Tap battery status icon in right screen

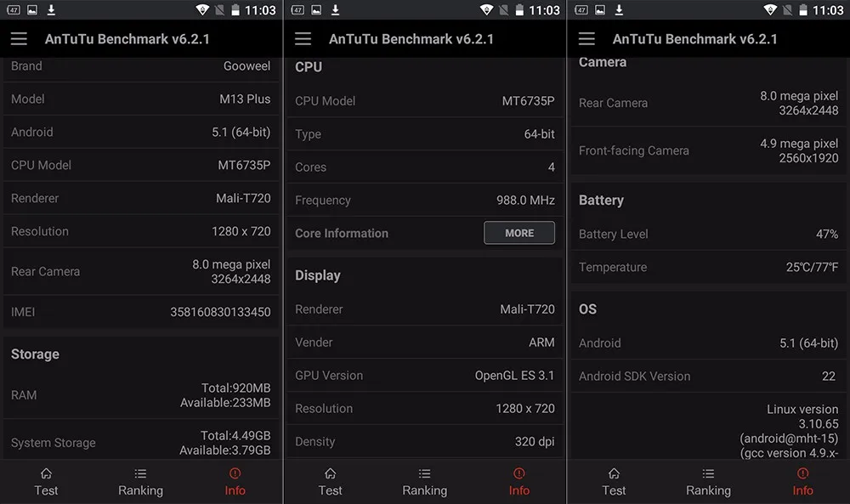tap(803, 9)
